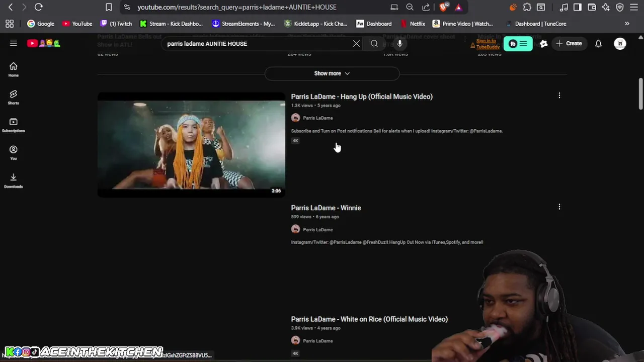
Task: Open the Google bookmark
Action: [41, 24]
